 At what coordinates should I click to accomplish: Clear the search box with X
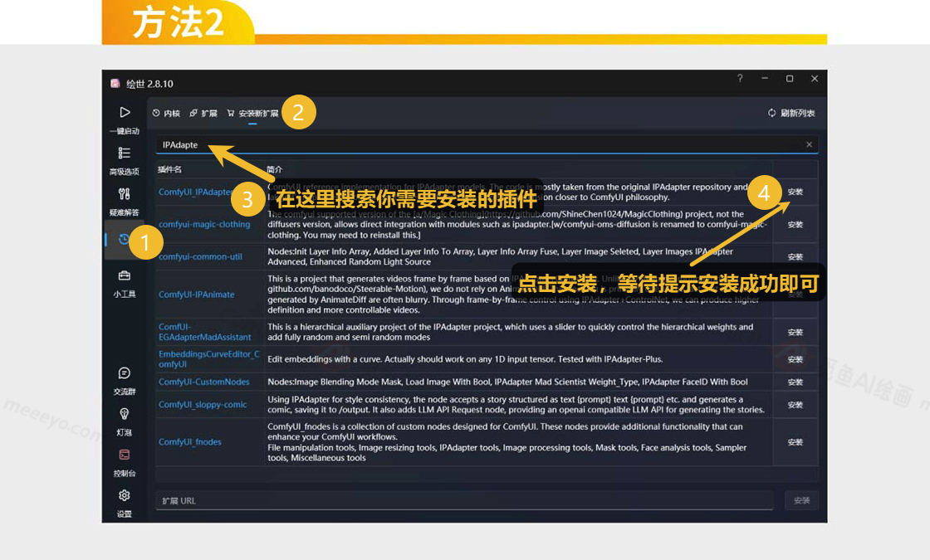(809, 144)
